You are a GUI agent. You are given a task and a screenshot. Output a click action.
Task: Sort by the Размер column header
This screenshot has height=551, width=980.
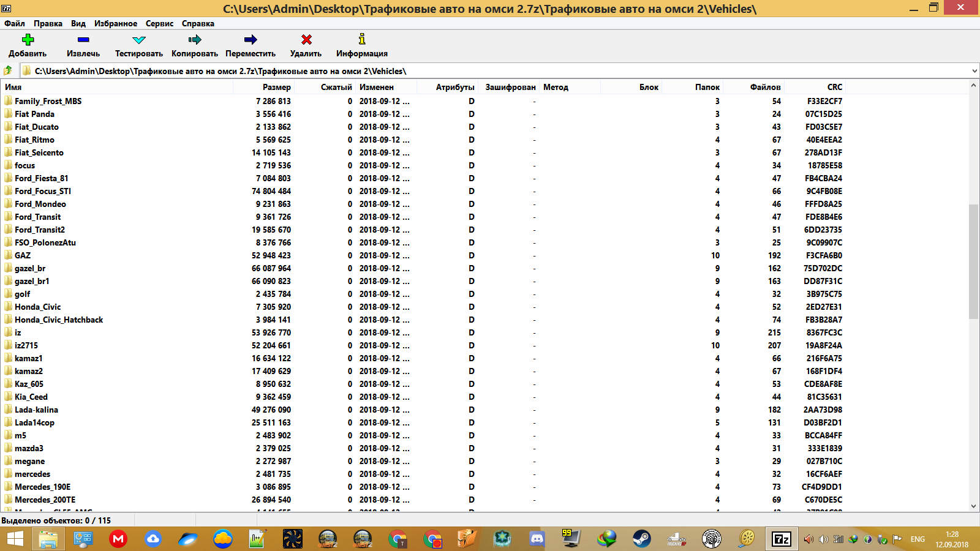coord(263,87)
